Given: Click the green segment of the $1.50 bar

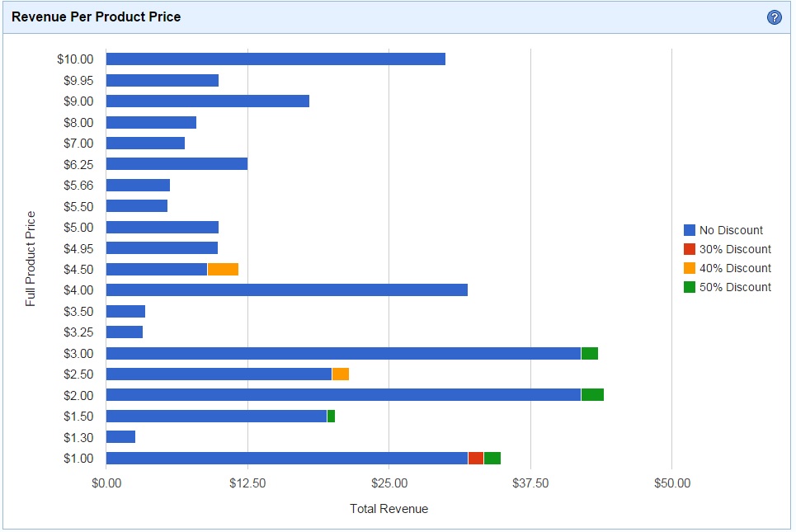Looking at the screenshot, I should tap(331, 417).
